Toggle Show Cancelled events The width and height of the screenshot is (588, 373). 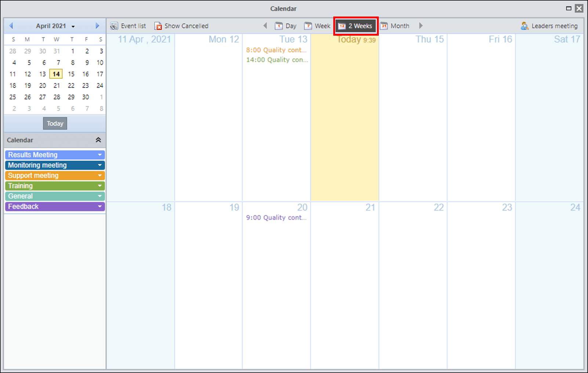[181, 26]
